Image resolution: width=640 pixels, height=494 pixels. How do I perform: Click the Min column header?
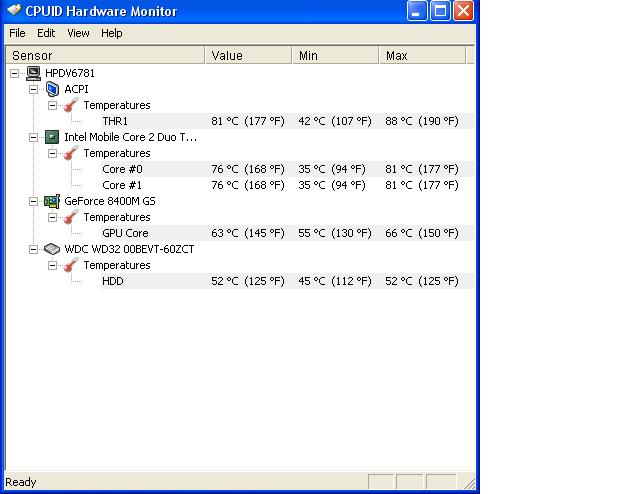click(336, 55)
